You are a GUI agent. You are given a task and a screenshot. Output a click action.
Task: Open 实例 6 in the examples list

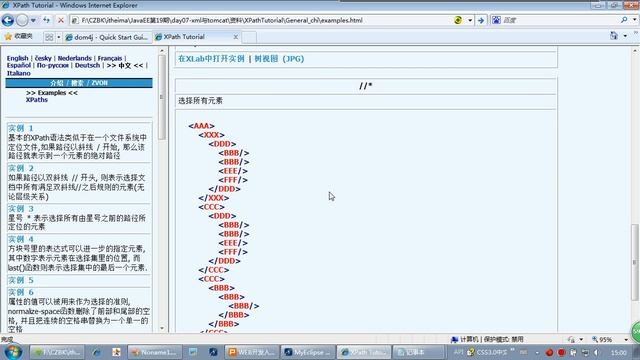(x=21, y=292)
